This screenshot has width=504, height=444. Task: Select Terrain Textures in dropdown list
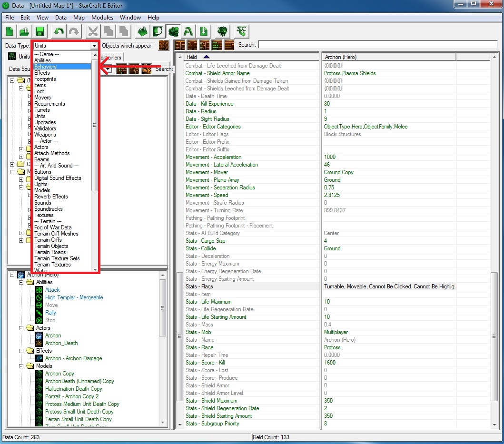[x=52, y=265]
